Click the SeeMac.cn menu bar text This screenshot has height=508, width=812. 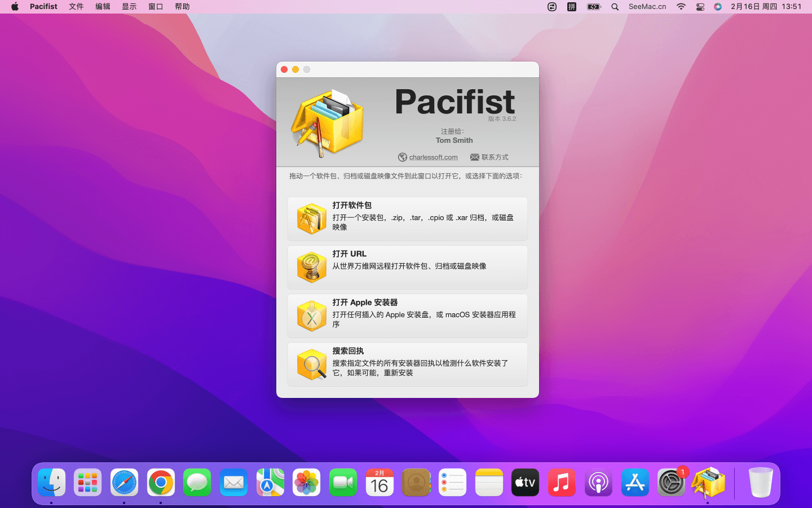647,7
